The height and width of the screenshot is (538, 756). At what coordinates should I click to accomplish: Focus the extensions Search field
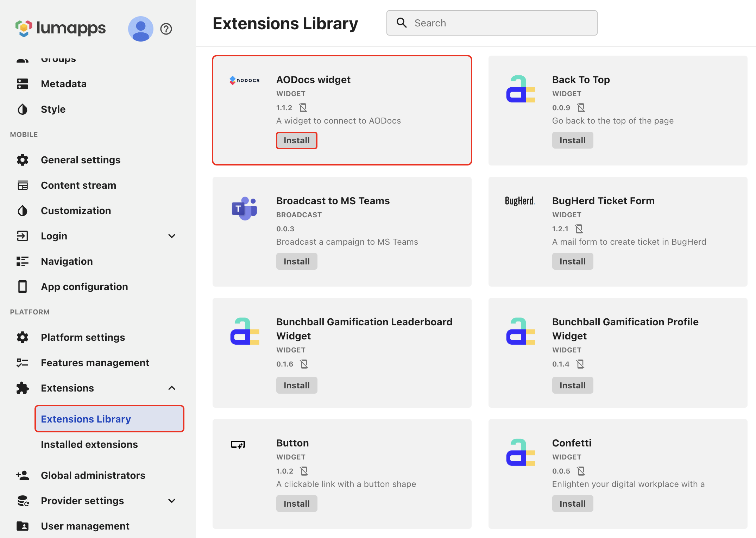click(x=500, y=23)
